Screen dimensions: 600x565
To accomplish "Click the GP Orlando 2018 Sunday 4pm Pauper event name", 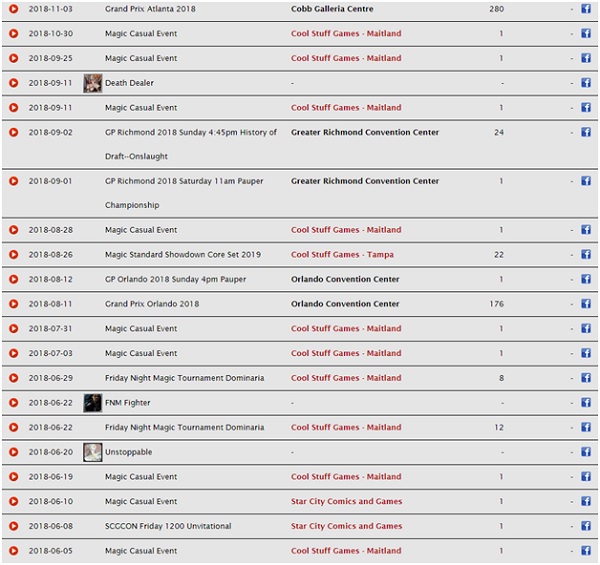I will click(175, 280).
